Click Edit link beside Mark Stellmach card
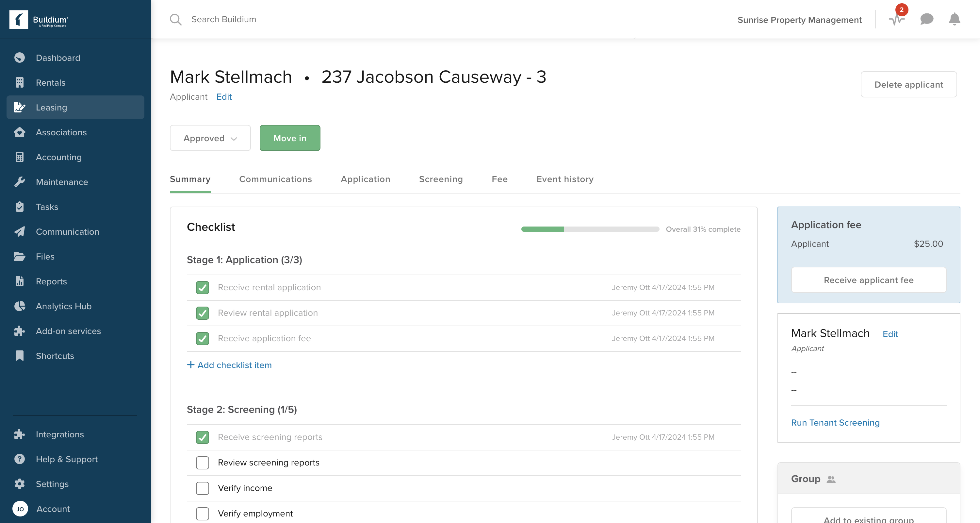The image size is (980, 523). (x=890, y=334)
